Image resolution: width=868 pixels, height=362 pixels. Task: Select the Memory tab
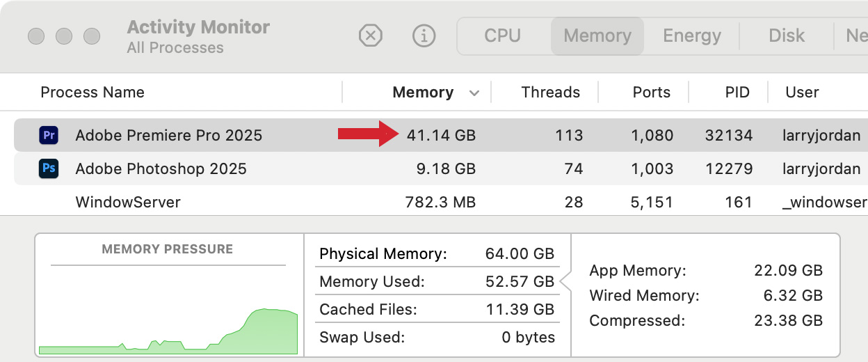[x=597, y=36]
